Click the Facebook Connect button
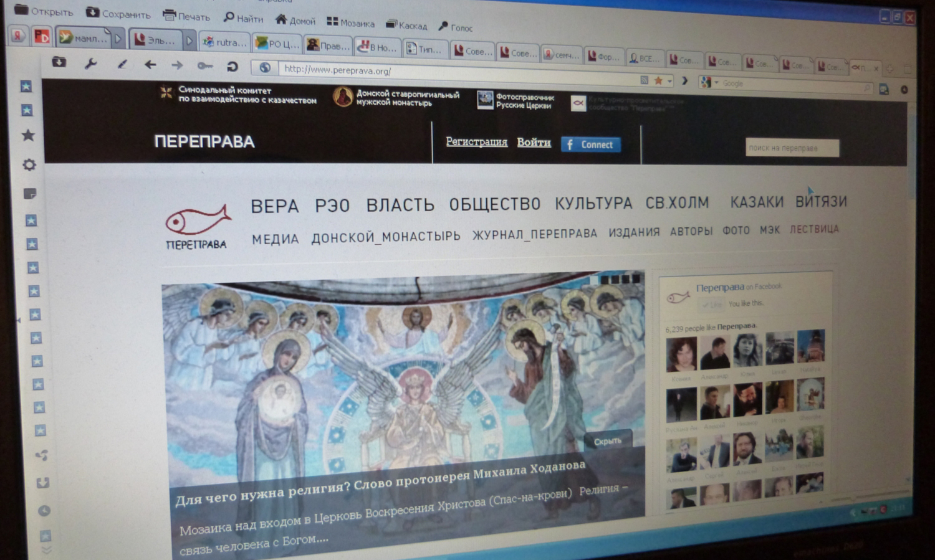The width and height of the screenshot is (935, 560). (x=591, y=145)
